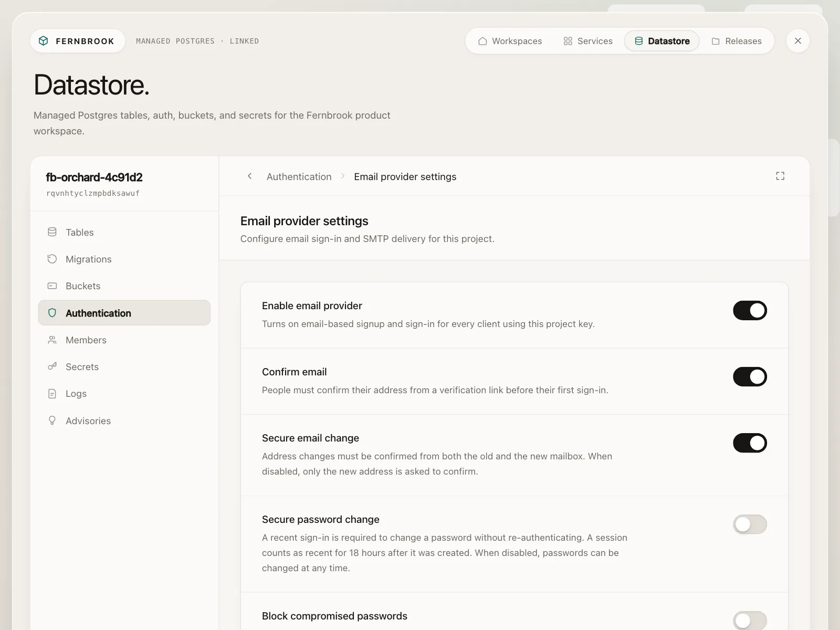Screen dimensions: 840x630
Task: Turn off the Confirm email toggle
Action: click(x=750, y=376)
